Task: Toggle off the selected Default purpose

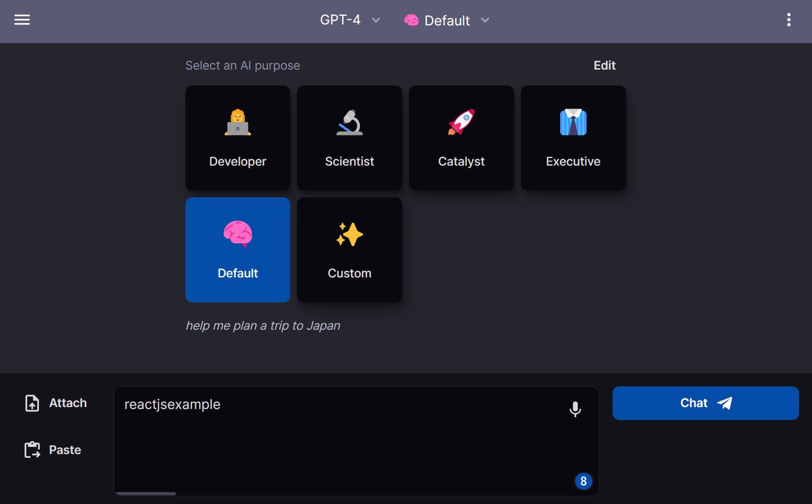Action: pos(237,249)
